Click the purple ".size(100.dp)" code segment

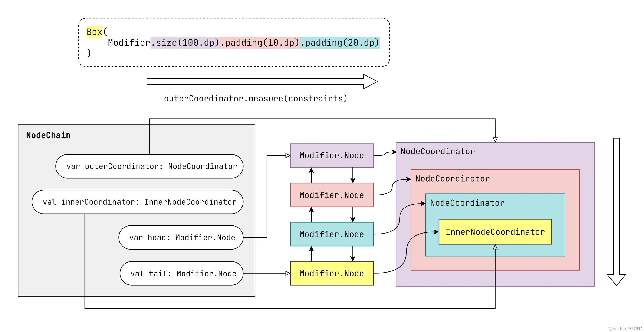click(x=185, y=43)
